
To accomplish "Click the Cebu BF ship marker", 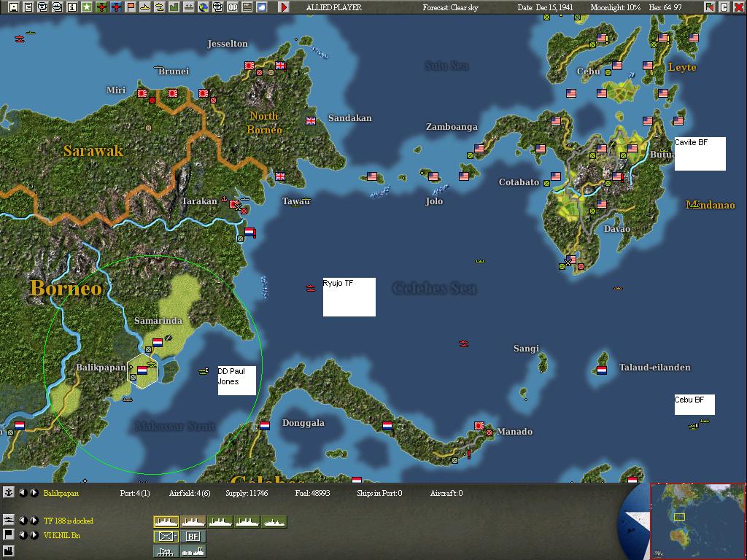I will pos(694,426).
